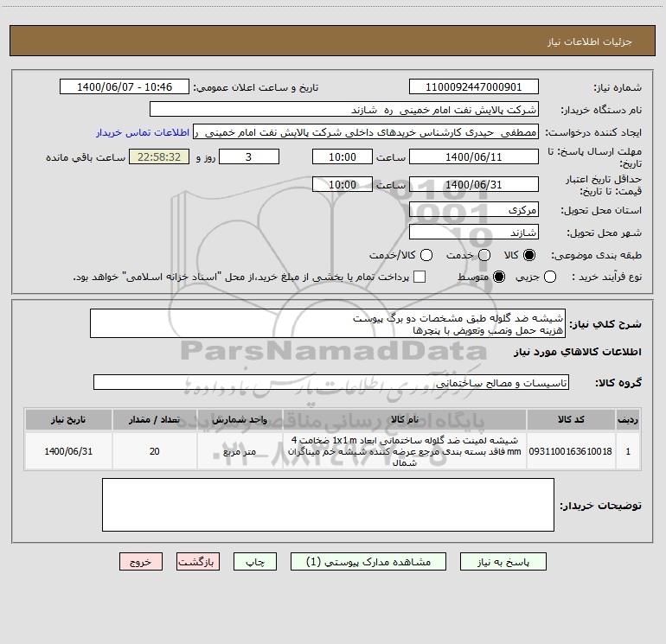
Task: Click the row number 1 cell
Action: 628,451
